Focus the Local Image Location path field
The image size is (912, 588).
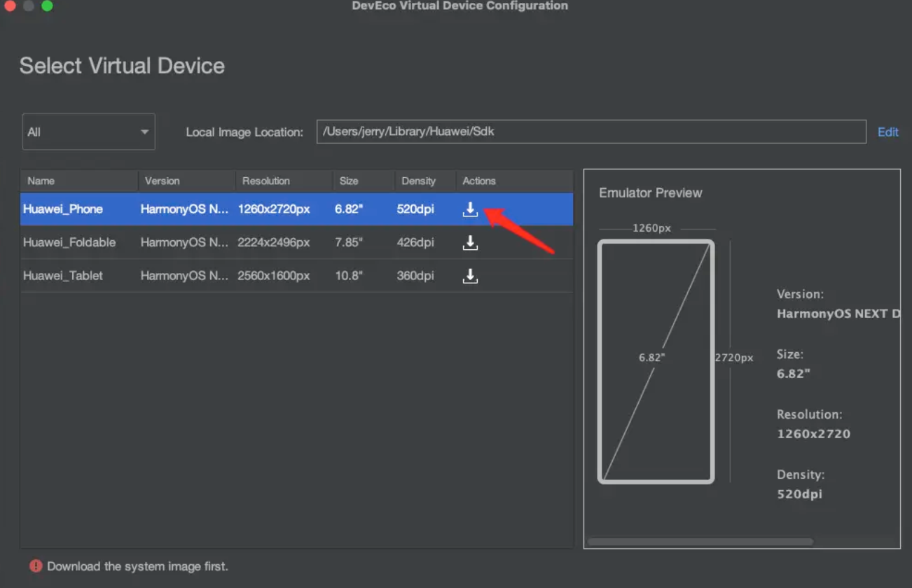(x=591, y=132)
